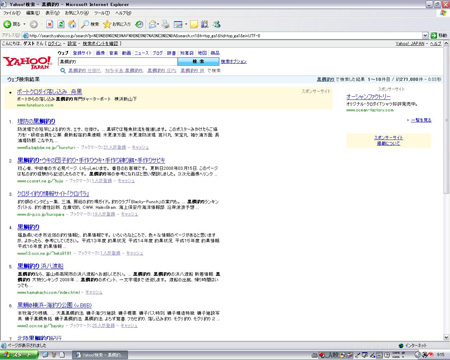Screen dimensions: 450x360
Task: Switch to the 辞書 search tab
Action: pyautogui.click(x=171, y=53)
